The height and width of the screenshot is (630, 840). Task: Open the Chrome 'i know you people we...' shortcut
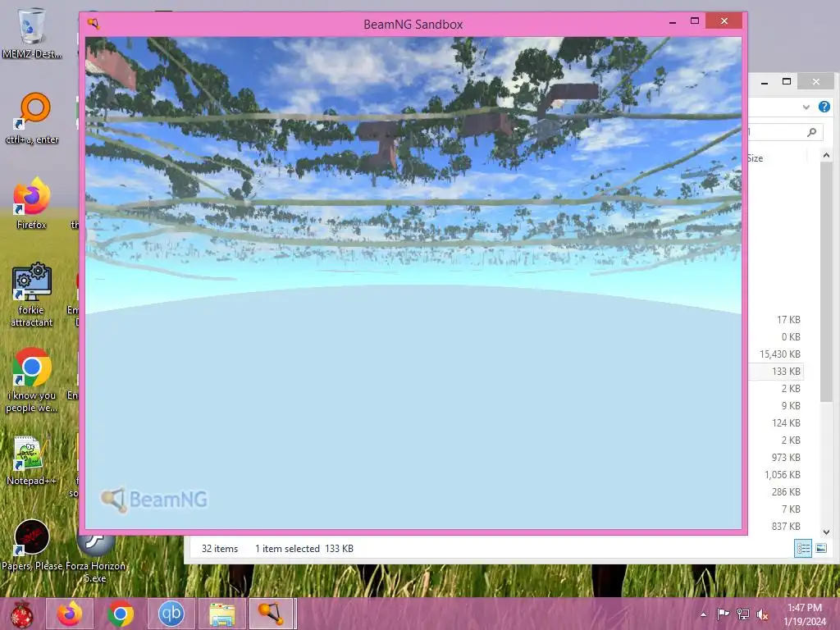click(32, 379)
